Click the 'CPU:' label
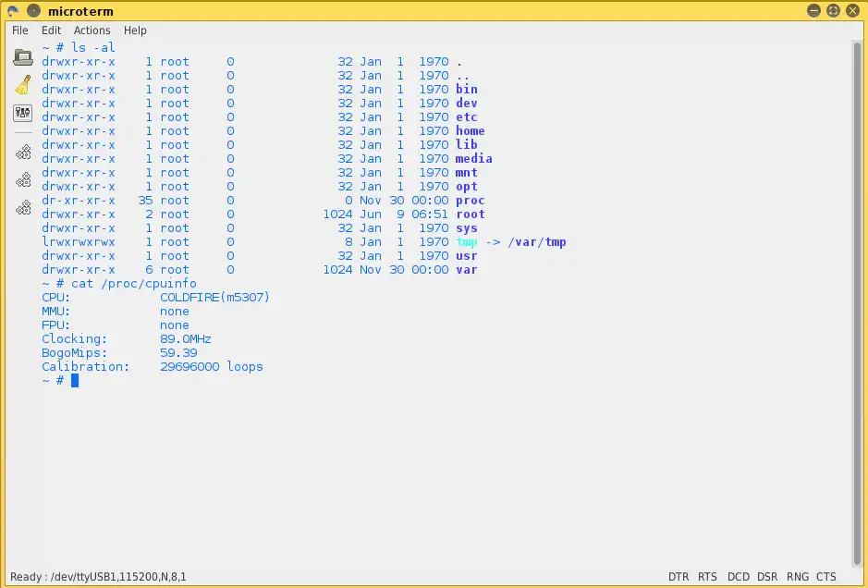The height and width of the screenshot is (588, 868). coord(55,298)
